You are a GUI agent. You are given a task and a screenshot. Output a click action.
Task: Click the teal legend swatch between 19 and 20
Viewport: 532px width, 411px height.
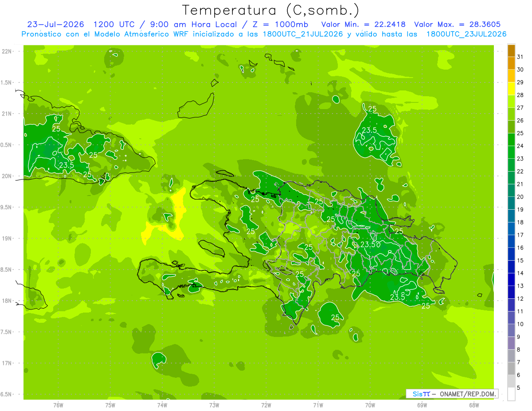point(511,203)
